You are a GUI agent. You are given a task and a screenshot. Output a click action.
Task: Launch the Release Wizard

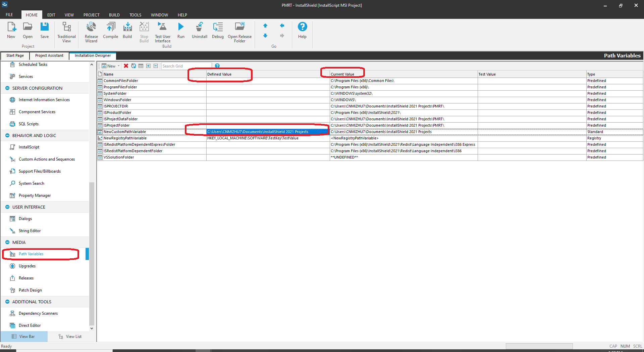pos(91,32)
